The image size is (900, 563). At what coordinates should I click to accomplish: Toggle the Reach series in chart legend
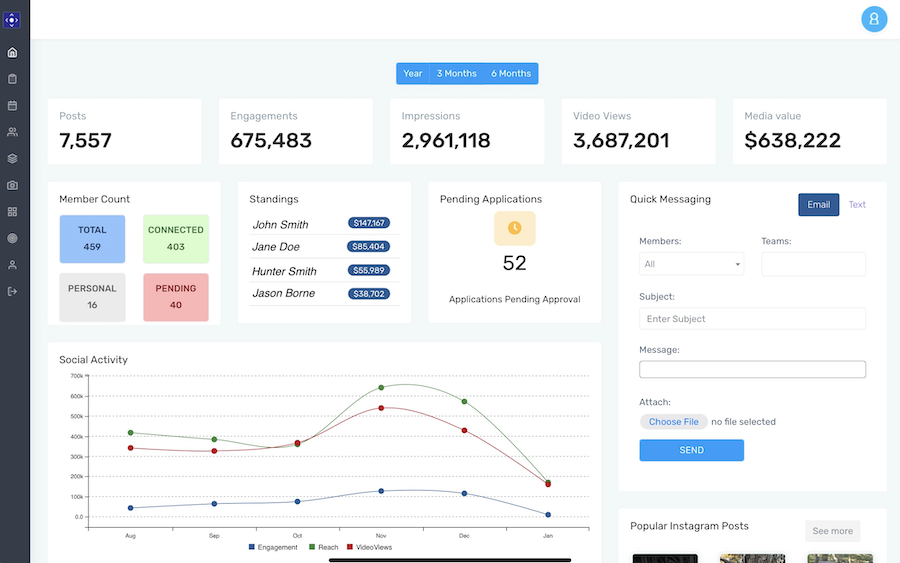pos(324,547)
